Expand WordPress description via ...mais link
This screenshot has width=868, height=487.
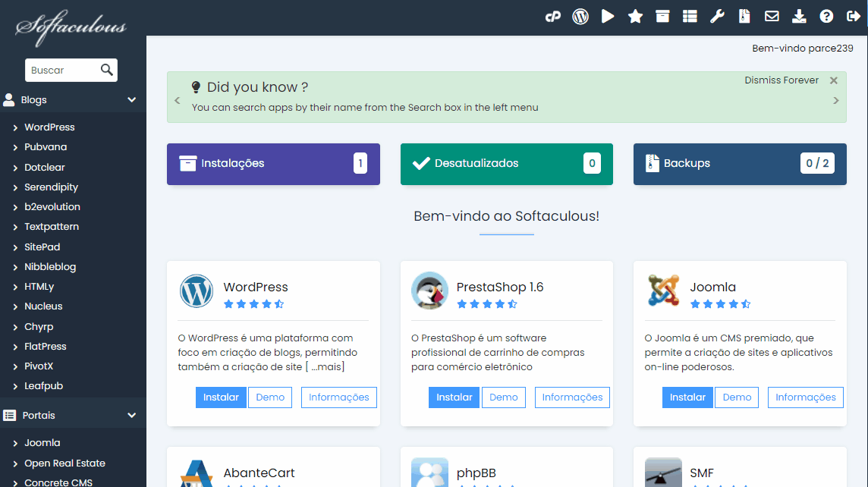tap(325, 366)
